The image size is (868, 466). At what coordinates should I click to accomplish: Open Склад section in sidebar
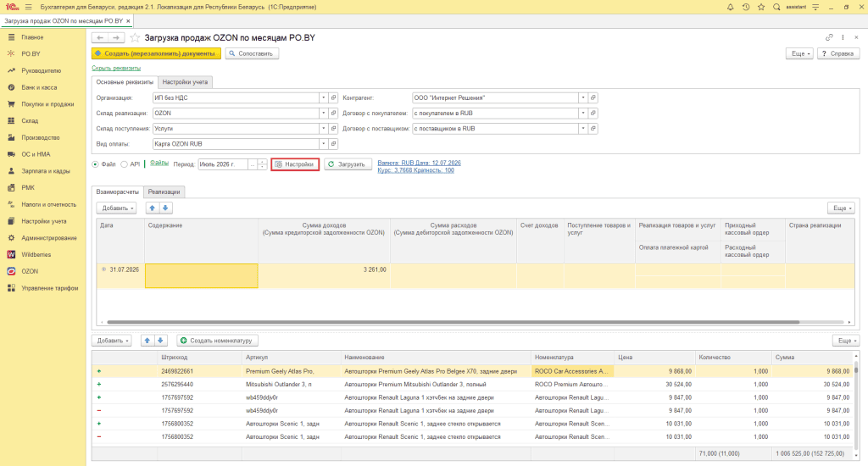pos(30,120)
